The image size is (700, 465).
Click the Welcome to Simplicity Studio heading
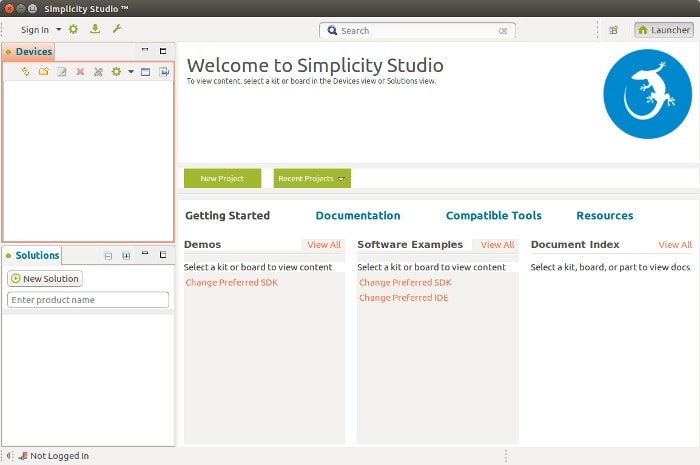[315, 65]
